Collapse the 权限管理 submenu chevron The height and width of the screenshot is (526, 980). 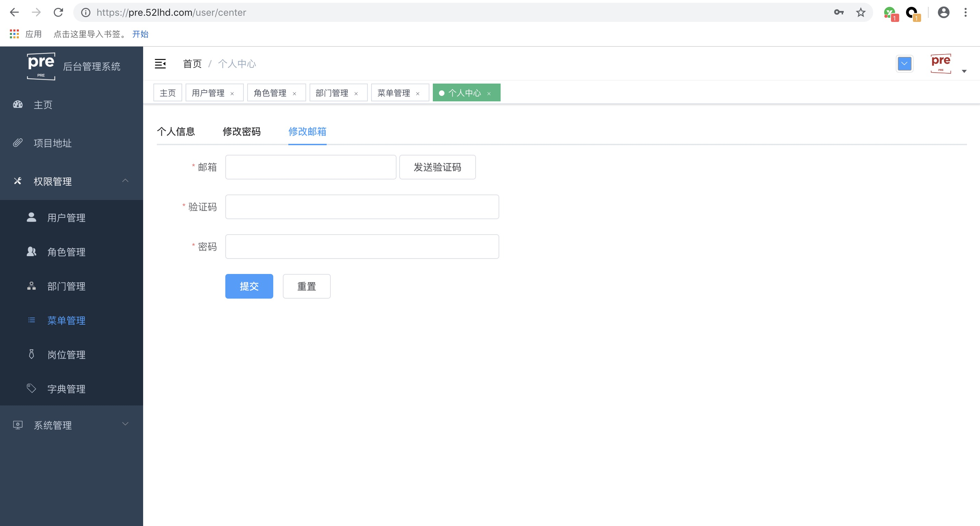pyautogui.click(x=126, y=181)
